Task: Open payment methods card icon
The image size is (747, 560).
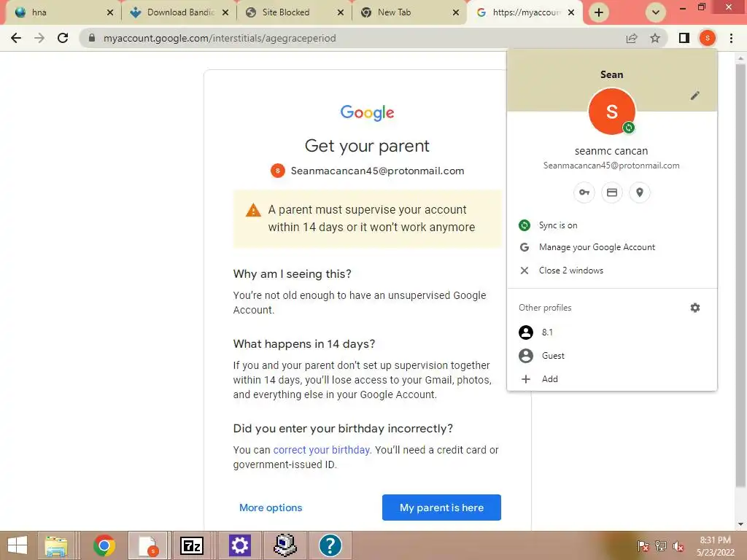Action: tap(612, 192)
